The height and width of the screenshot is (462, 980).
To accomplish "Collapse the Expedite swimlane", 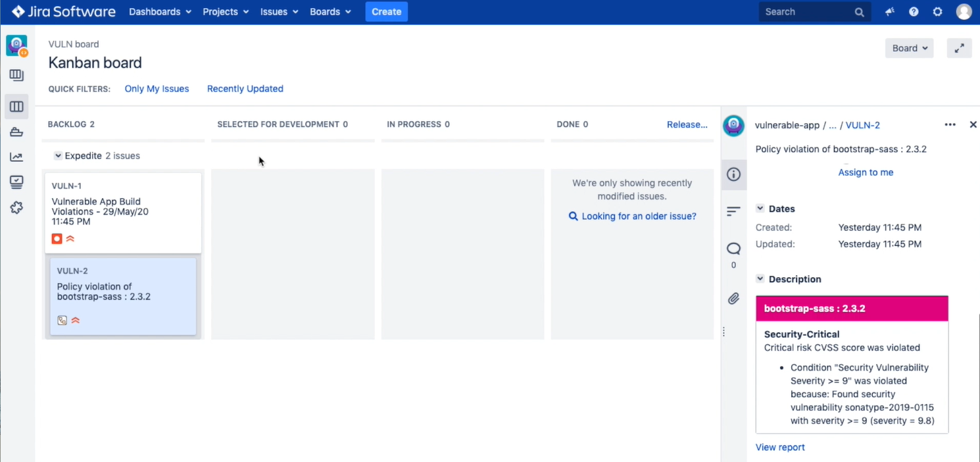I will tap(58, 156).
